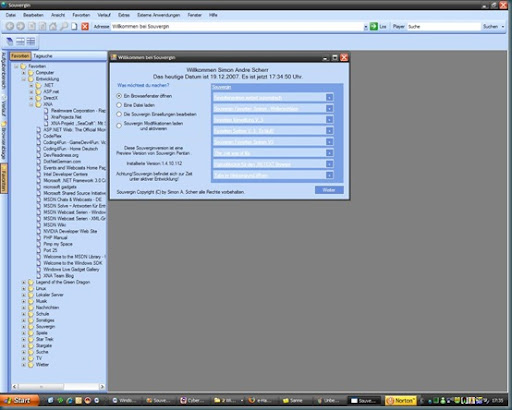
Task: Go forward with the Forward arrow icon
Action: tap(20, 26)
